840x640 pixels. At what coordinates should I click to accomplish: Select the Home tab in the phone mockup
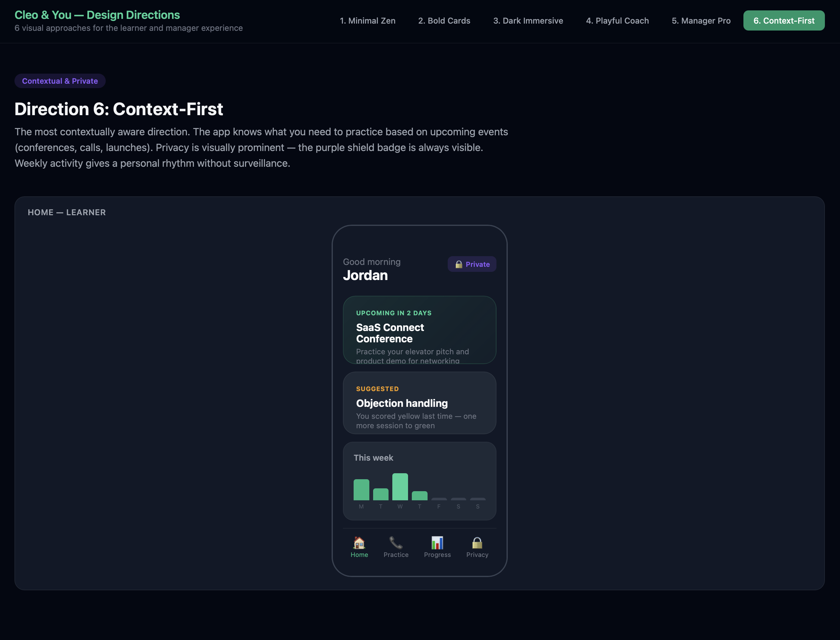pos(359,547)
